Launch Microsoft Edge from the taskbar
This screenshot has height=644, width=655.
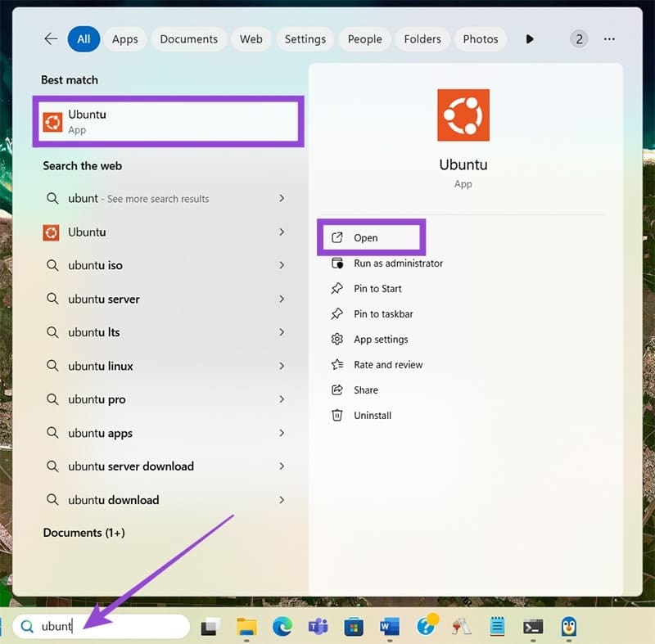(x=282, y=627)
